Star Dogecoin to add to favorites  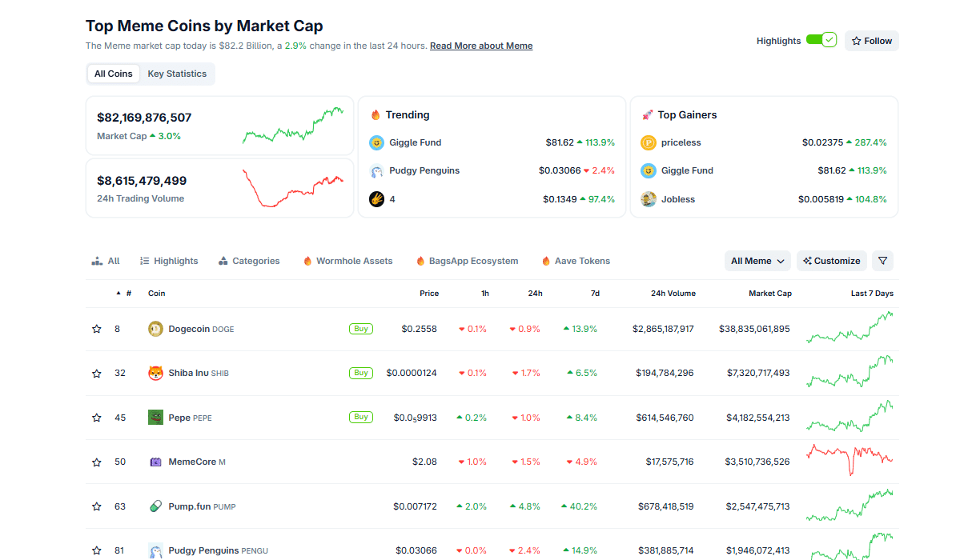coord(97,329)
